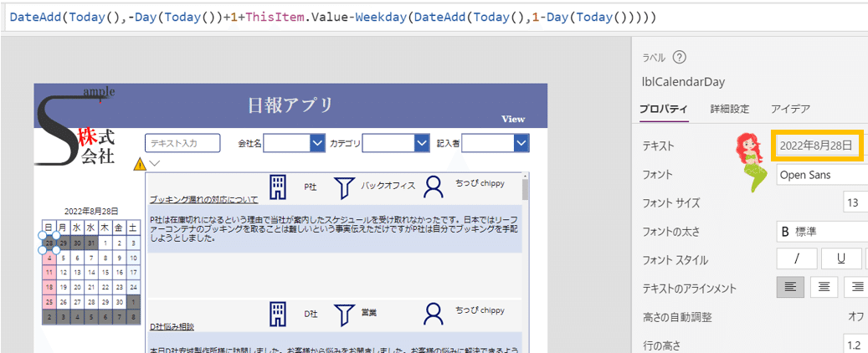The image size is (868, 353).
Task: Select calendar day 15
Action: (x=105, y=273)
